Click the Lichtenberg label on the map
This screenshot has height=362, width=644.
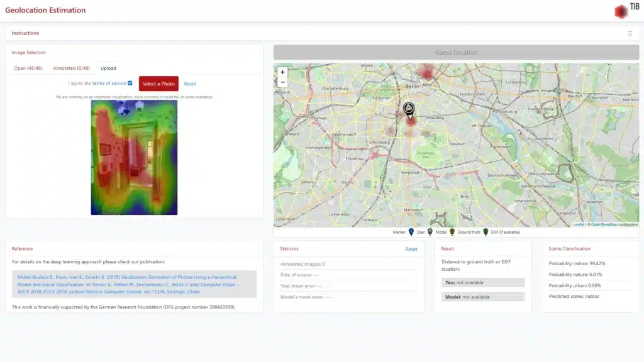[x=516, y=82]
